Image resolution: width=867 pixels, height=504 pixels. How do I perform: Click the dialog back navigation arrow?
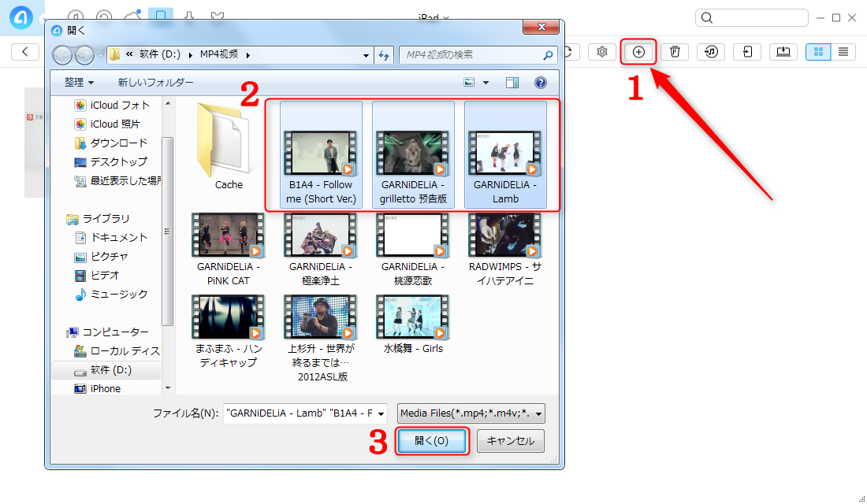62,54
